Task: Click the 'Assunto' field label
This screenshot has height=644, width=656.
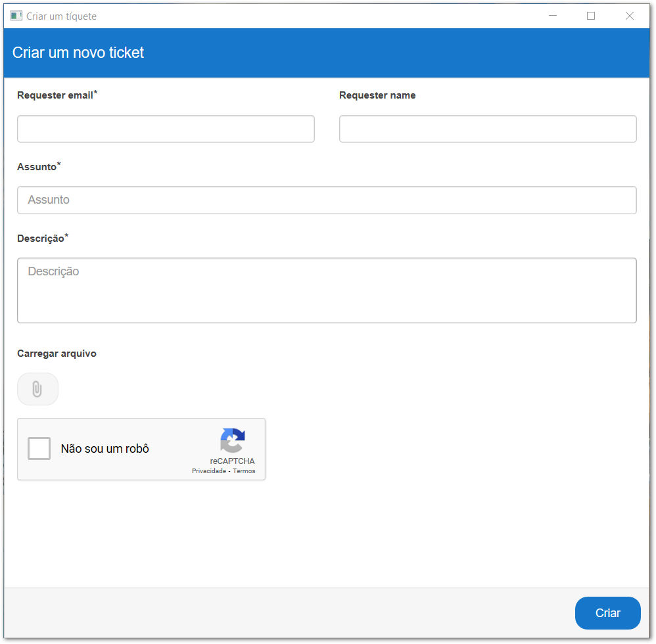Action: coord(39,166)
